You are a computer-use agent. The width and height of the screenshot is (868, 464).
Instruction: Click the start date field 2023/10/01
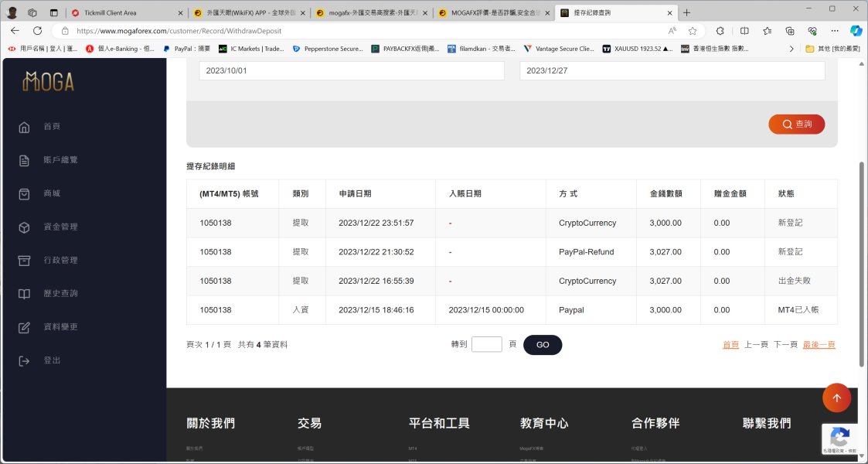[351, 70]
